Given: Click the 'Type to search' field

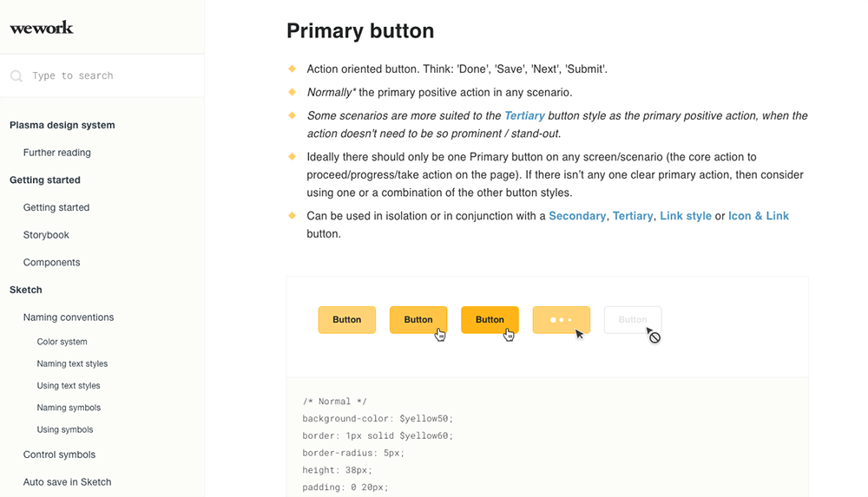Looking at the screenshot, I should click(x=104, y=76).
